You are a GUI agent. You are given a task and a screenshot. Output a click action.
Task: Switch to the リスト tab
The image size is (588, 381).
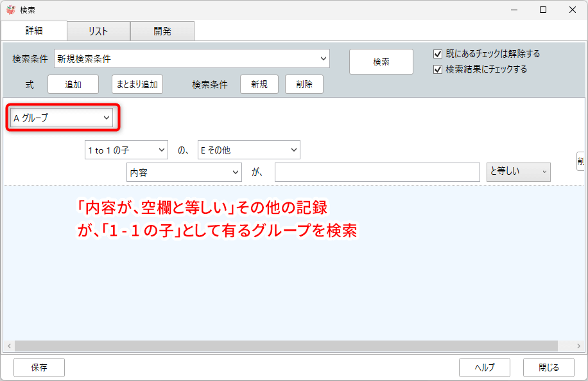(x=98, y=31)
